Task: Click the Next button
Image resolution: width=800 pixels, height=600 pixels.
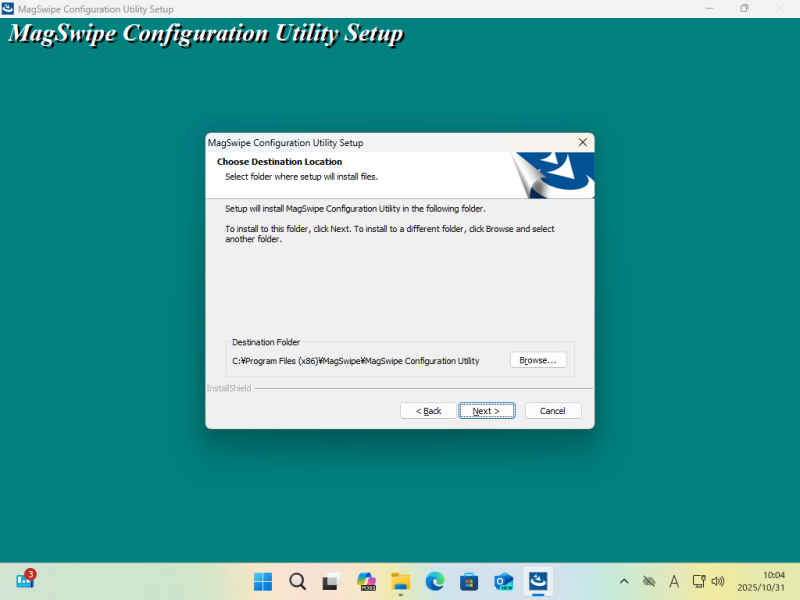Action: (486, 411)
